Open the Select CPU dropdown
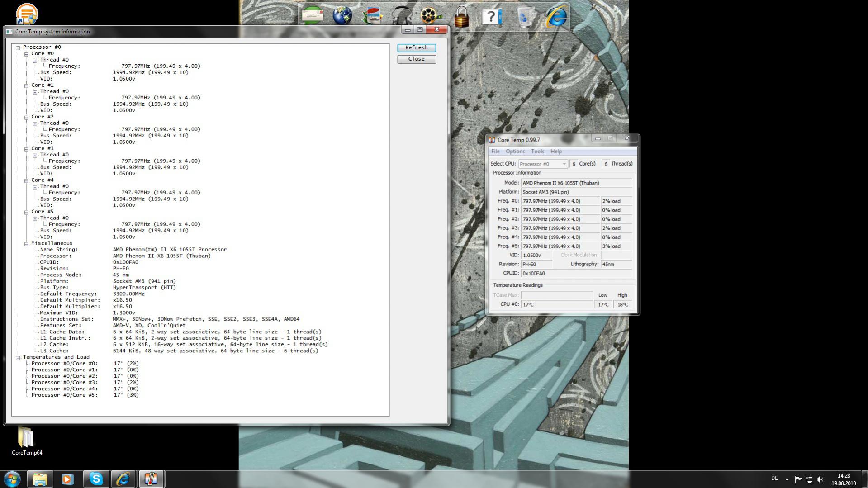This screenshot has height=488, width=868. [542, 164]
